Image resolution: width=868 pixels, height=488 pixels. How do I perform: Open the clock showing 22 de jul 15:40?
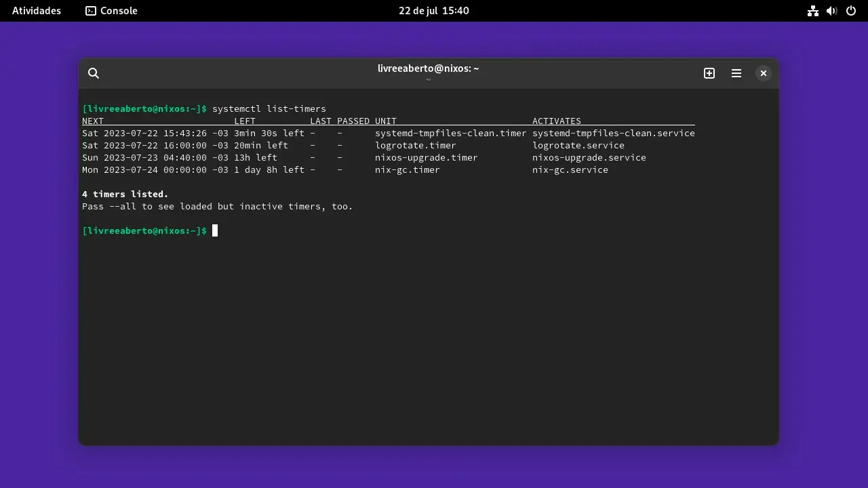pos(434,11)
